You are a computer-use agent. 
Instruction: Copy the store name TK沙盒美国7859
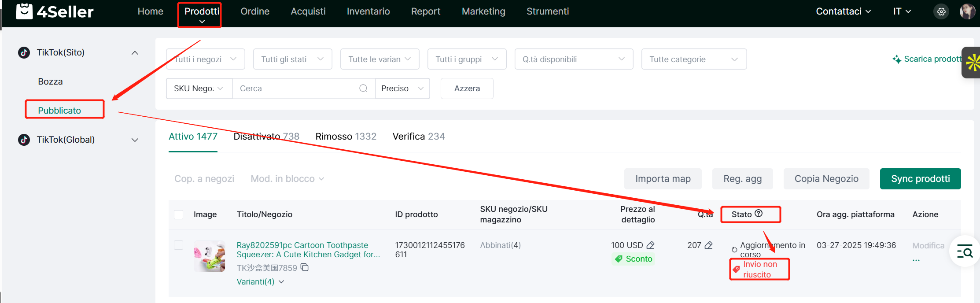click(x=305, y=267)
